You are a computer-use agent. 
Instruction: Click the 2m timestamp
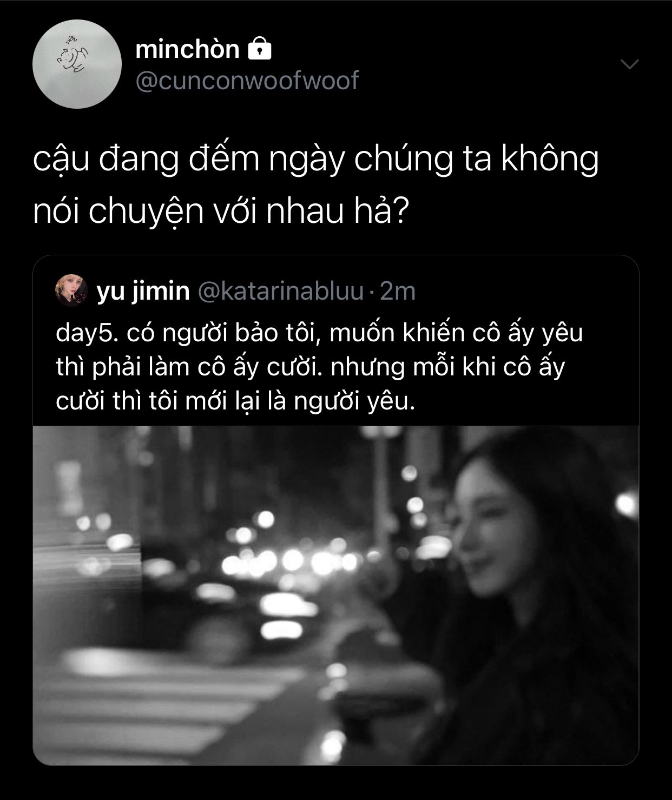(x=398, y=291)
